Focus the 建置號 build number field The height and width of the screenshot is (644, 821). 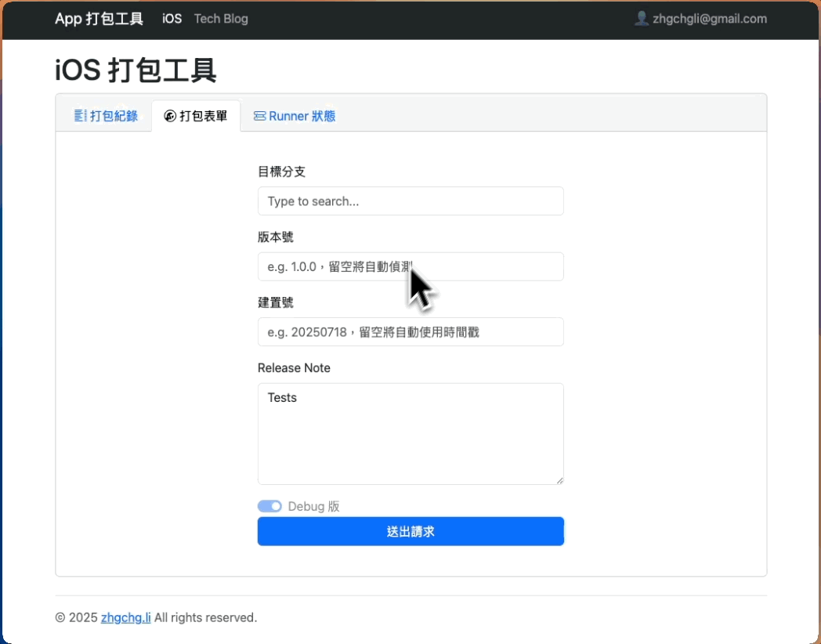point(410,331)
